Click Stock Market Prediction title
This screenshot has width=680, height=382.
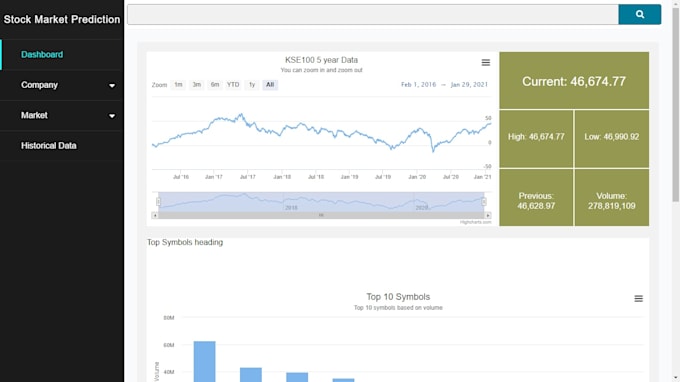tap(62, 20)
